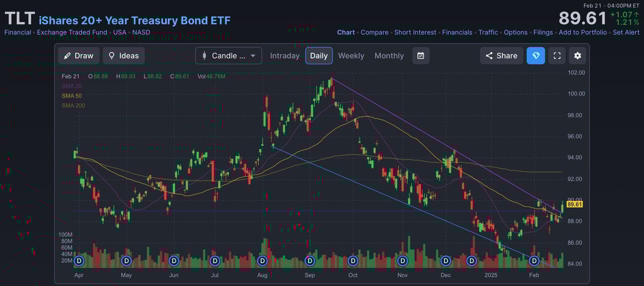
Task: Open the Financials link
Action: (457, 32)
